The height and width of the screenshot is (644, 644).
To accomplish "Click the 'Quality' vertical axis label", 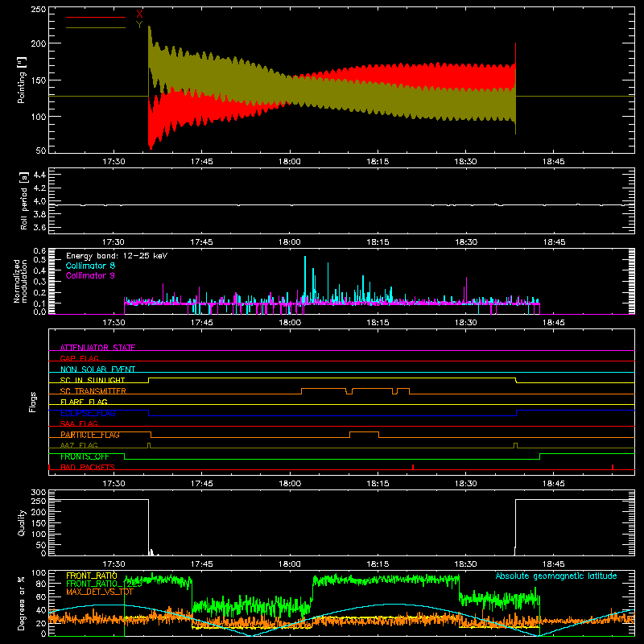I will click(22, 522).
